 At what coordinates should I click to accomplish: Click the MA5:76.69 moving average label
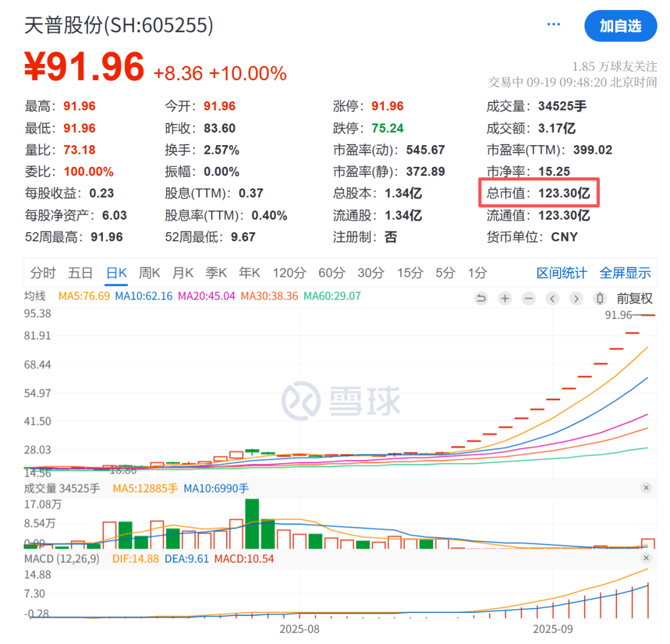84,296
